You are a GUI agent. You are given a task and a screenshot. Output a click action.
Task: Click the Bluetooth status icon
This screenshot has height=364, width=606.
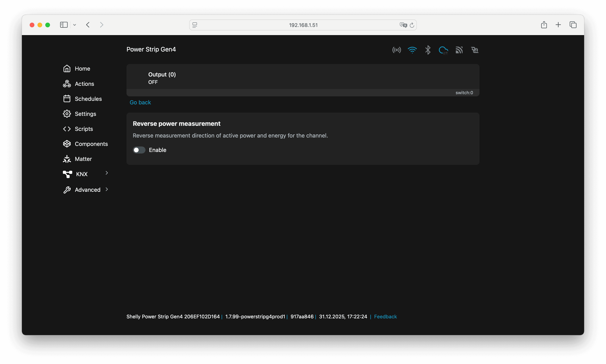(x=428, y=50)
